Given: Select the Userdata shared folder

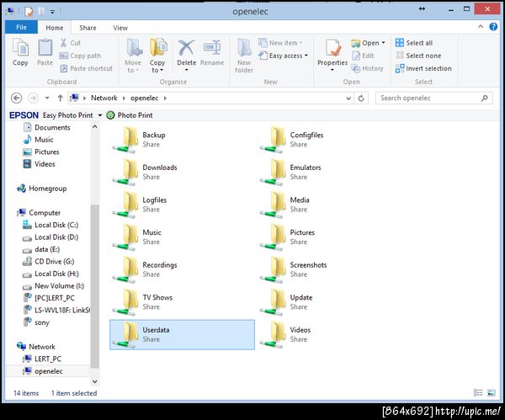Looking at the screenshot, I should [182, 335].
